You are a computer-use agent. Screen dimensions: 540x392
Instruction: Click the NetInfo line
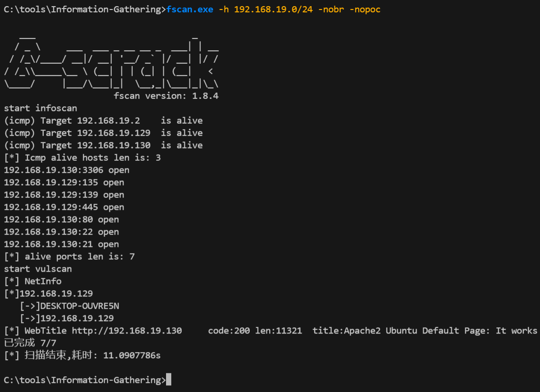click(x=33, y=282)
